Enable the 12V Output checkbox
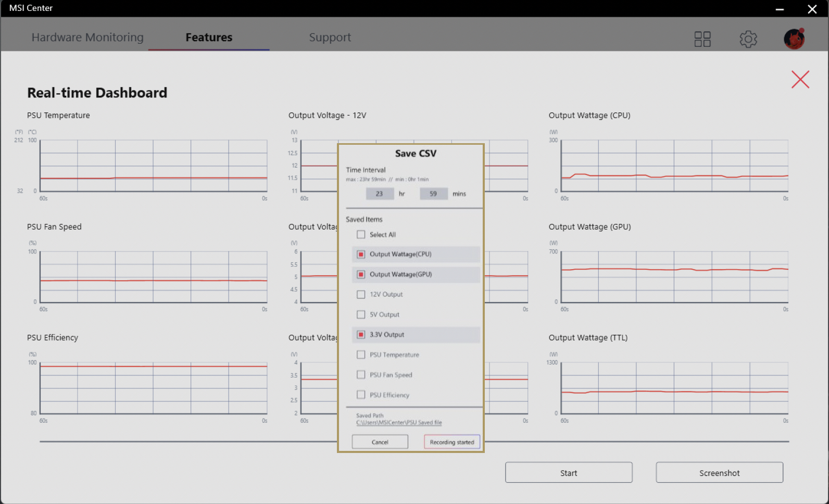 pos(361,295)
